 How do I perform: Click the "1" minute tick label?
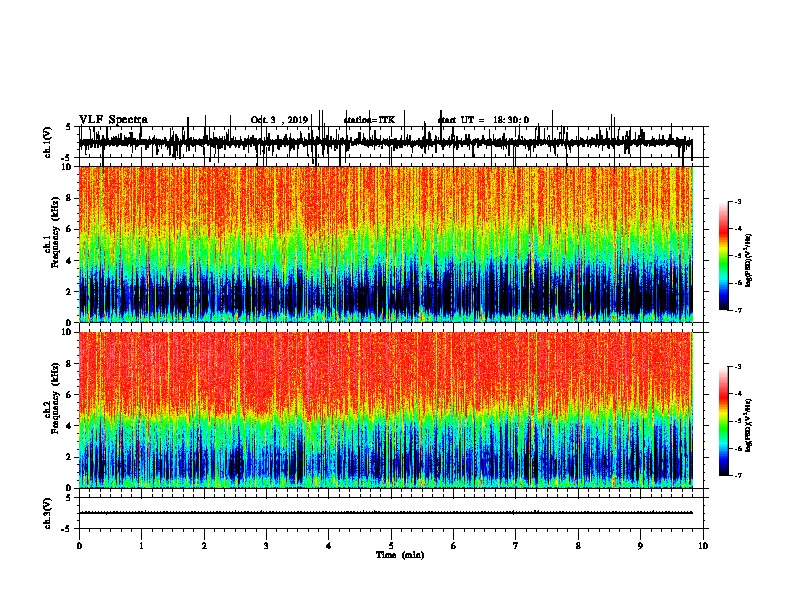tap(141, 546)
